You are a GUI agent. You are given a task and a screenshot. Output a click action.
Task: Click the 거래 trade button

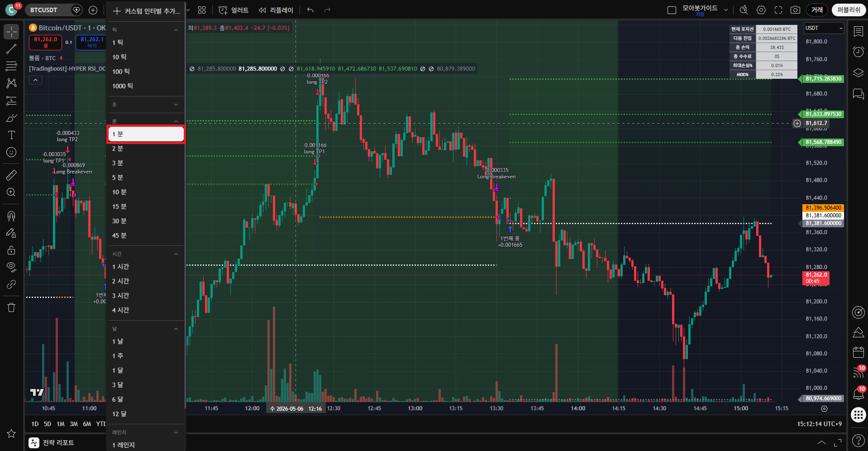click(817, 10)
